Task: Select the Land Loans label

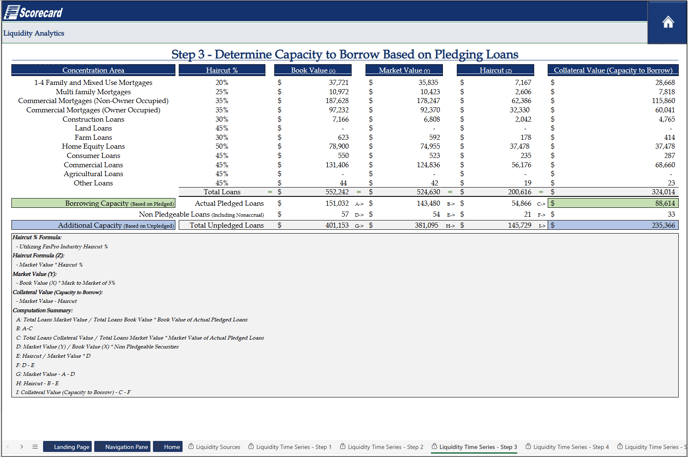Action: [93, 128]
